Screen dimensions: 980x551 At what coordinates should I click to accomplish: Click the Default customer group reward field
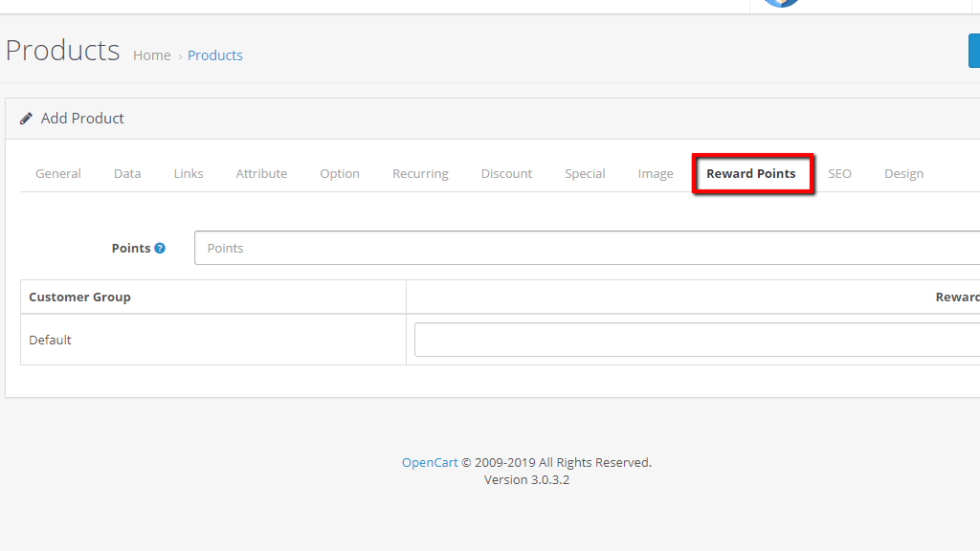point(696,340)
